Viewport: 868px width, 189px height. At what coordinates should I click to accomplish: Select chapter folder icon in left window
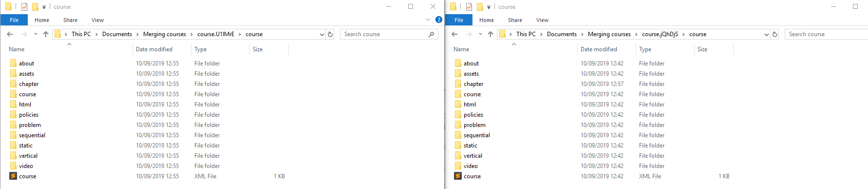tap(13, 84)
